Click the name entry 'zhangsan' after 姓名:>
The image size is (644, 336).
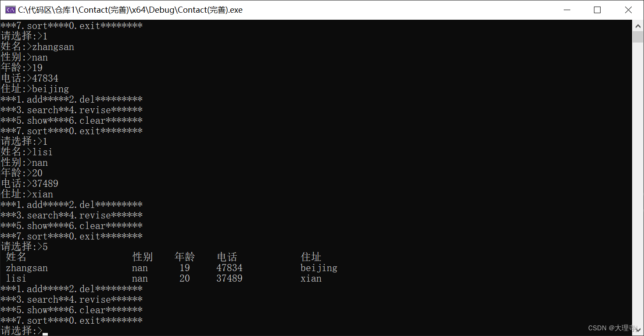click(x=53, y=47)
